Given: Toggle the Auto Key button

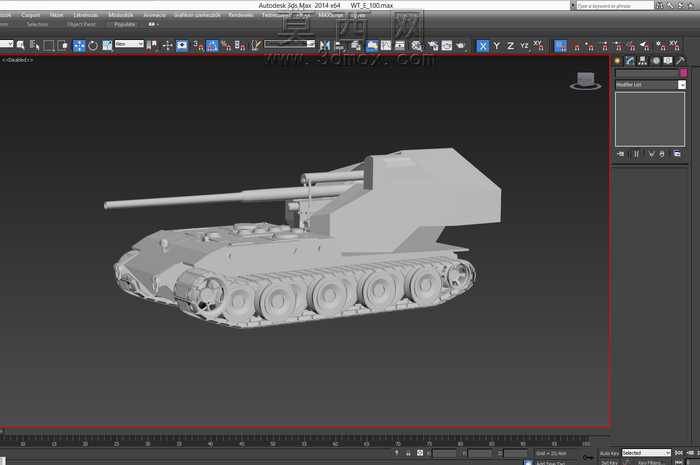Looking at the screenshot, I should [x=609, y=453].
